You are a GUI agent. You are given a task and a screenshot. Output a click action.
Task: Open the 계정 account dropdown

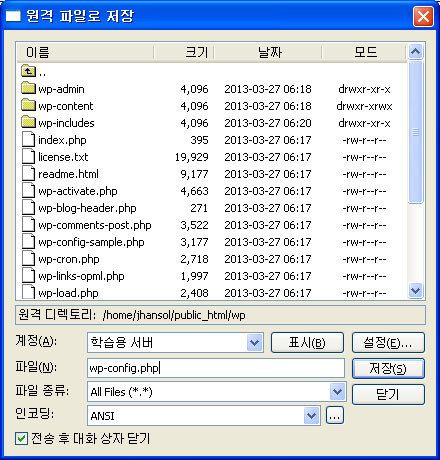(x=254, y=342)
